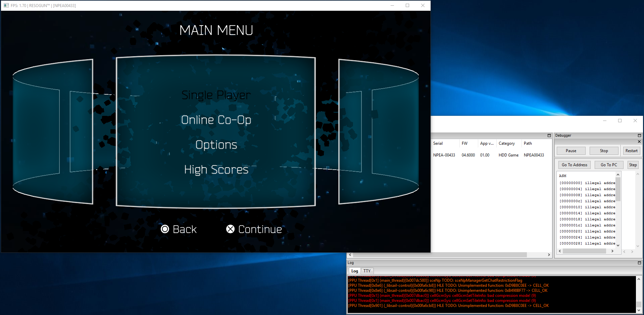Viewport: 644px width, 315px height.
Task: Click the last log line with 0xD9B8C0EE
Action: pyautogui.click(x=448, y=306)
